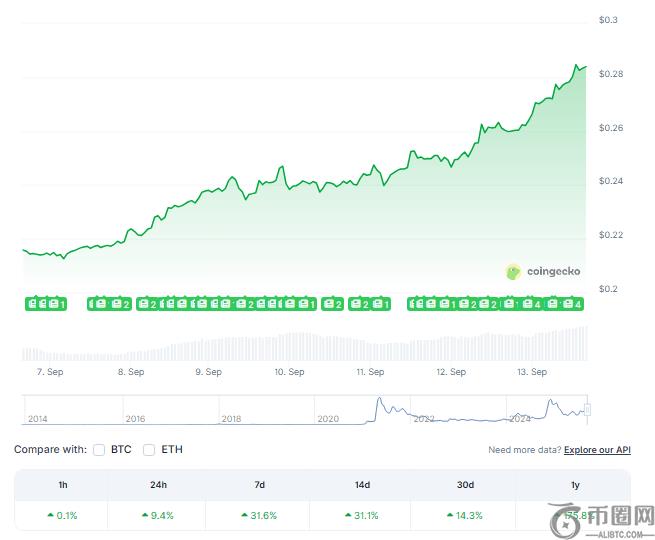Click the 10. Sep date axis label

[x=289, y=372]
